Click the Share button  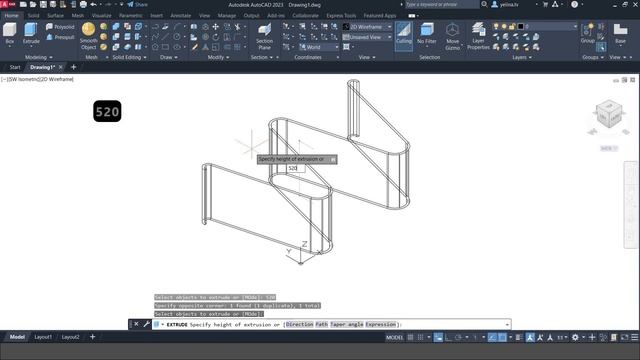(x=138, y=4)
